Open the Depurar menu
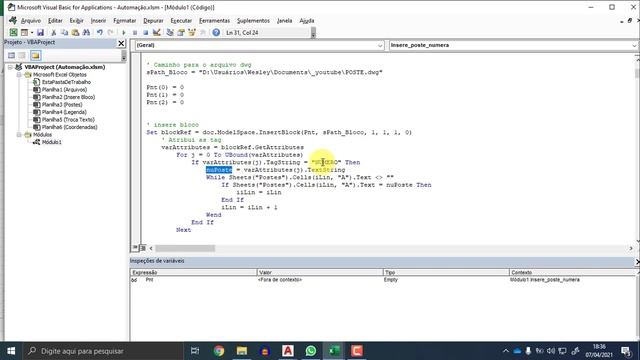 [x=153, y=21]
